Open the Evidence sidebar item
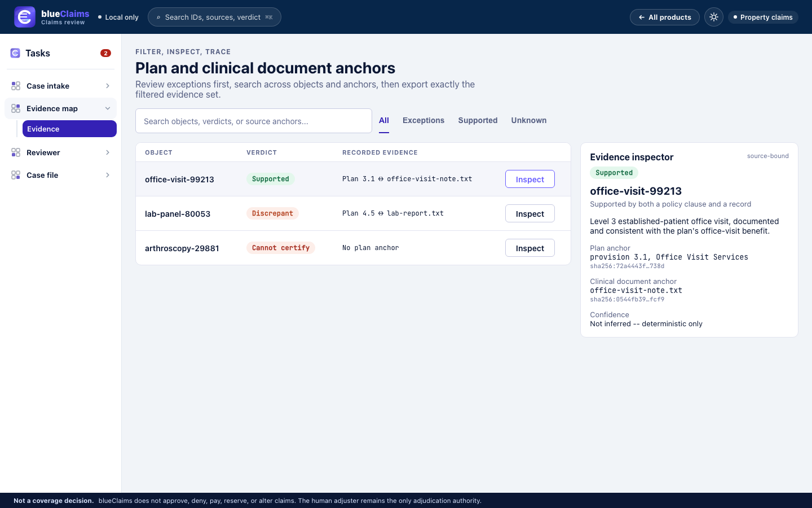This screenshot has width=812, height=508. coord(69,129)
